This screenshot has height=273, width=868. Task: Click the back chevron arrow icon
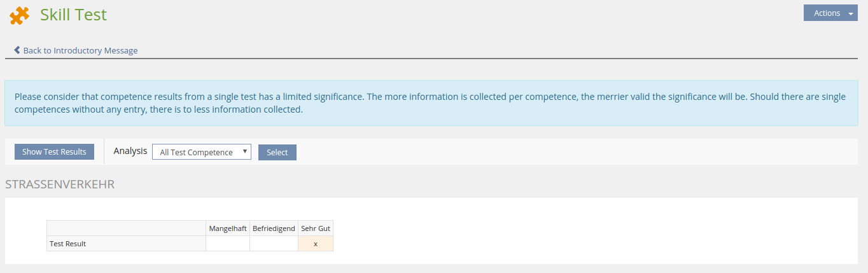17,50
